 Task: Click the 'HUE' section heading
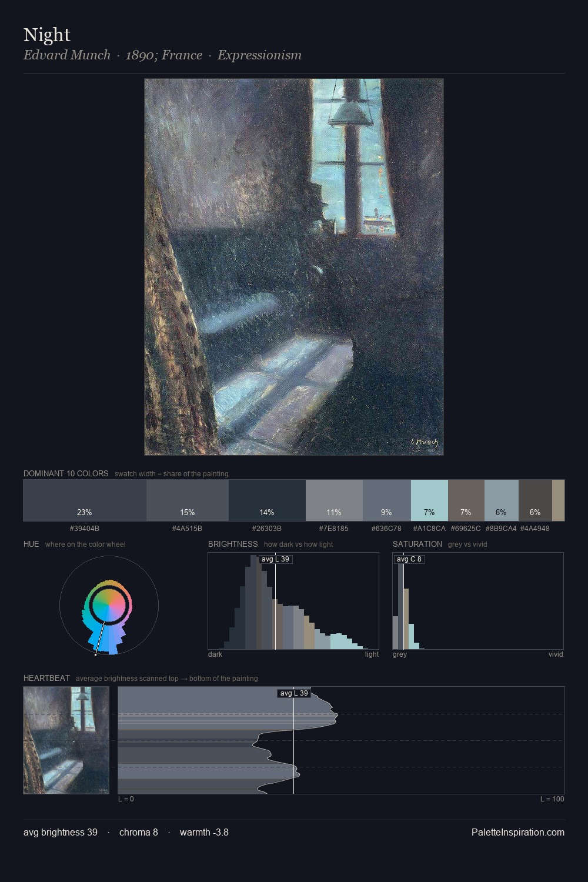tap(31, 544)
